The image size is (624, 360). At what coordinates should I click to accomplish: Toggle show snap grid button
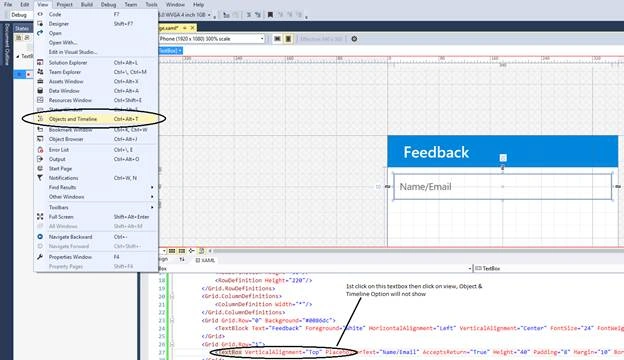pyautogui.click(x=172, y=251)
